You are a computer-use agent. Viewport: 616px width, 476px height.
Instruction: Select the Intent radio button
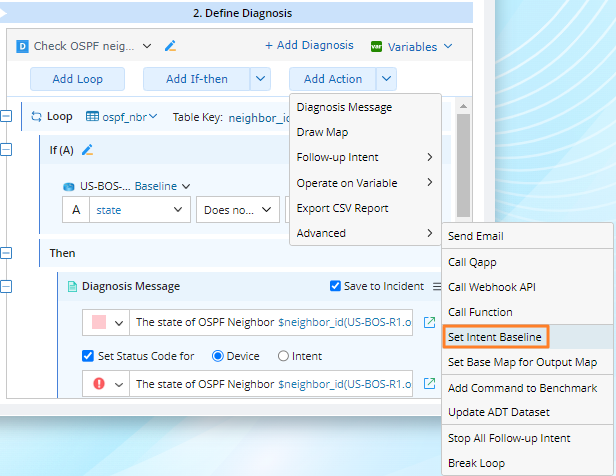point(283,356)
